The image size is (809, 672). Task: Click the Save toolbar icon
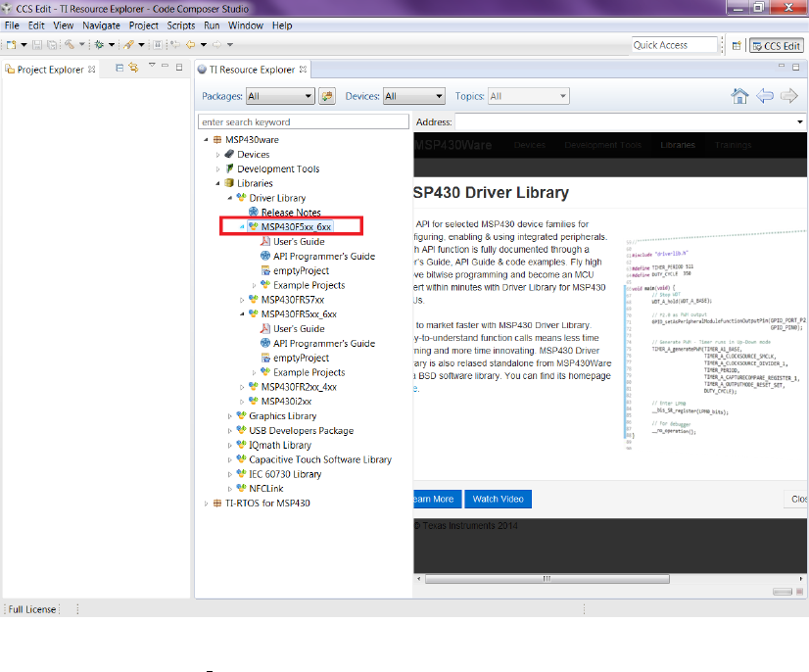(37, 45)
